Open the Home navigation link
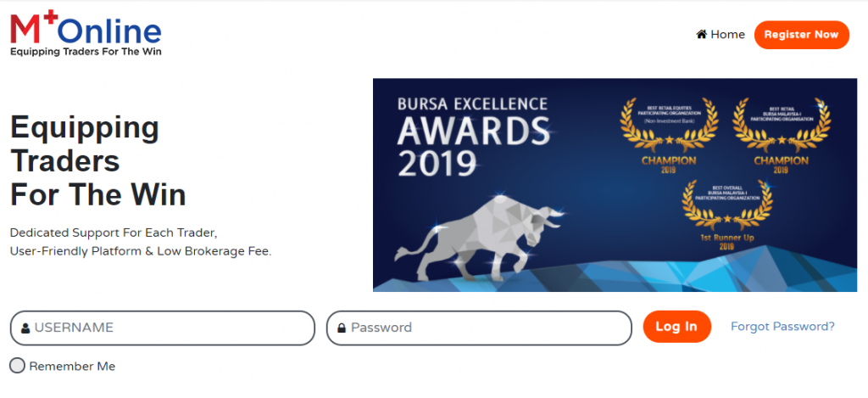The width and height of the screenshot is (868, 398). 727,35
